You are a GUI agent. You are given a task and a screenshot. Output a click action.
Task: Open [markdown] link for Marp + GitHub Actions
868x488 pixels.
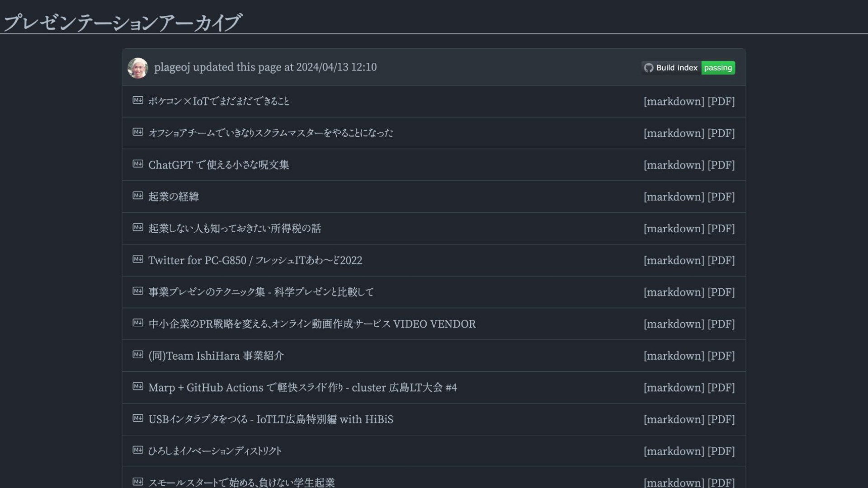pyautogui.click(x=674, y=388)
